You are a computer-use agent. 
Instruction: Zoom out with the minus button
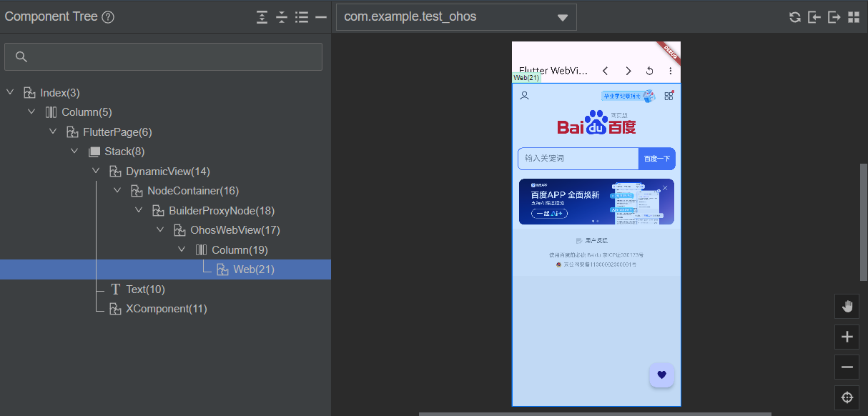tap(847, 367)
